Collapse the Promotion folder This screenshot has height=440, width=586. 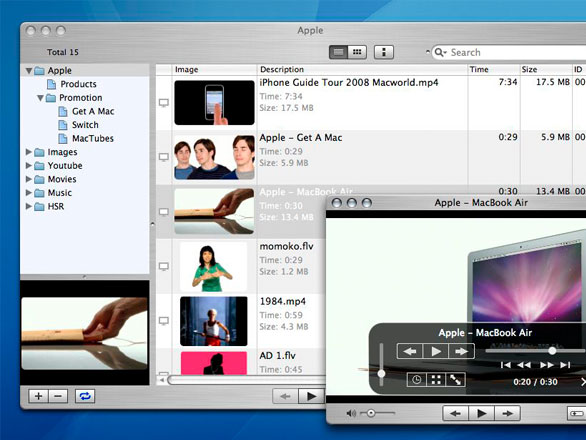pos(40,98)
